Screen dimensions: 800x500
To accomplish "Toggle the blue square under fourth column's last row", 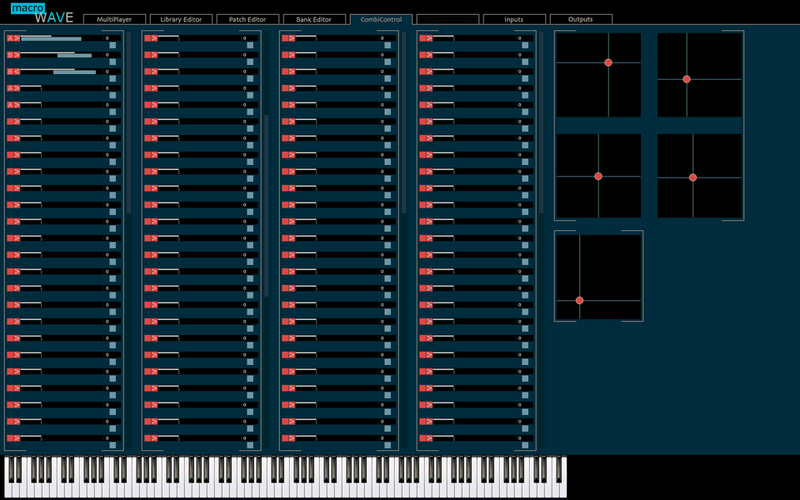I will coord(525,445).
